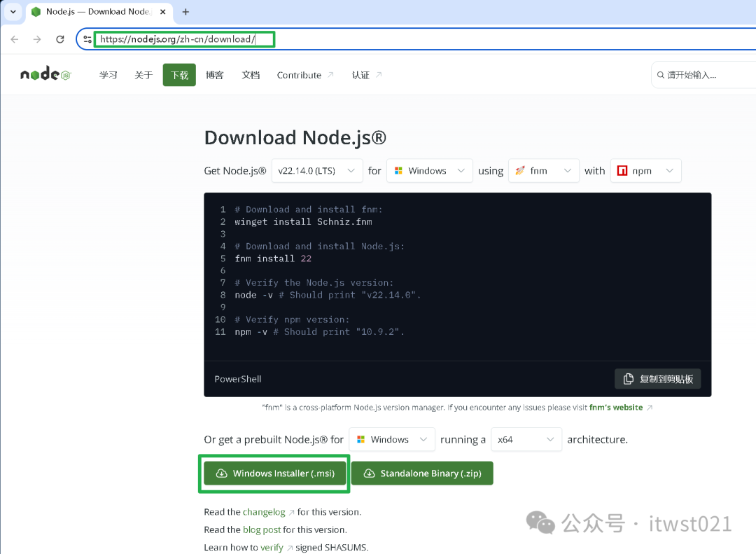This screenshot has width=756, height=554.
Task: Click the 复制到剪贴板 button
Action: coord(657,379)
